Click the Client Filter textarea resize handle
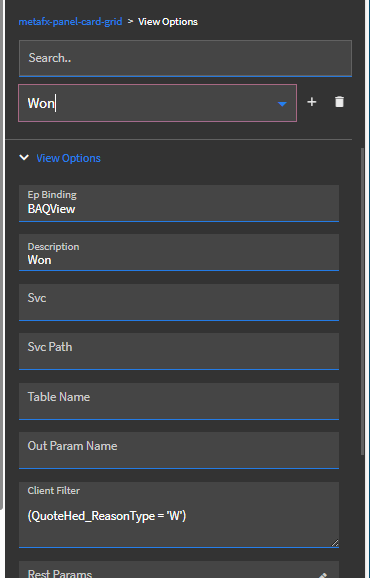 point(335,543)
